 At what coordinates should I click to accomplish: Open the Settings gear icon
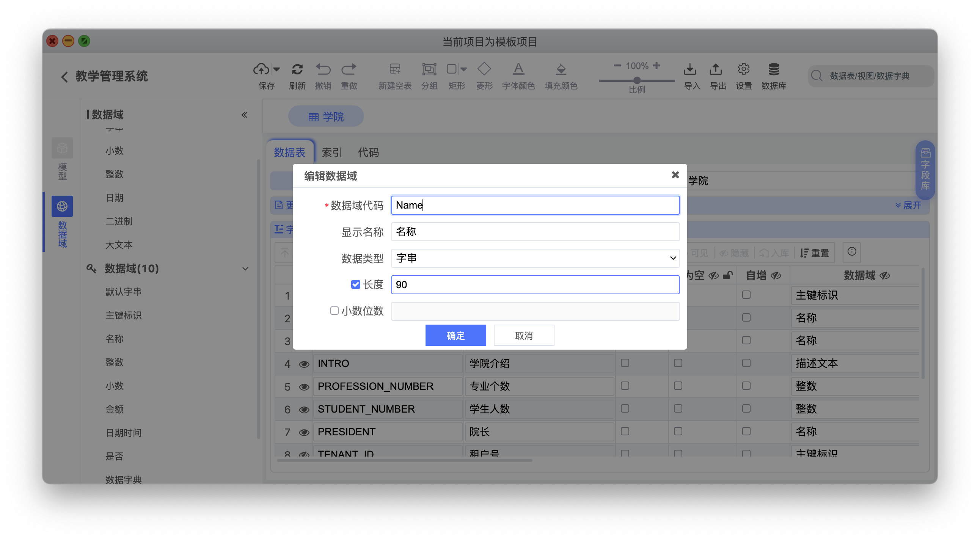tap(743, 69)
